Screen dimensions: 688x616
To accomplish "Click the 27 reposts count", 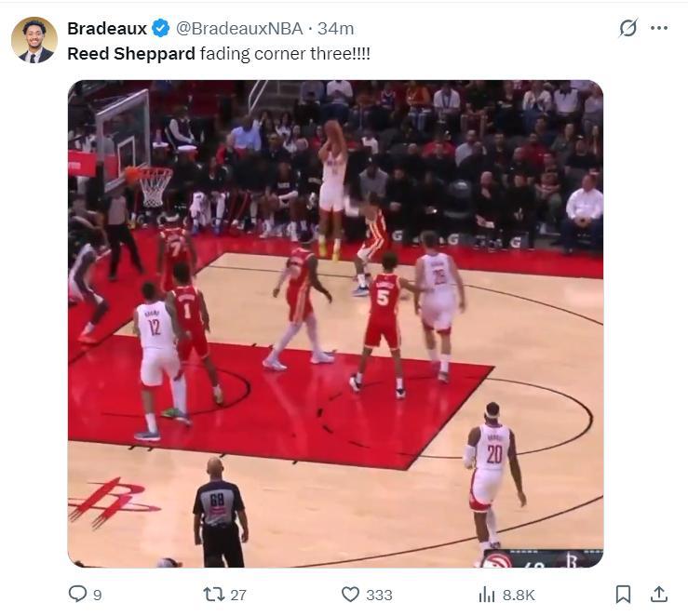I will click(x=238, y=595).
